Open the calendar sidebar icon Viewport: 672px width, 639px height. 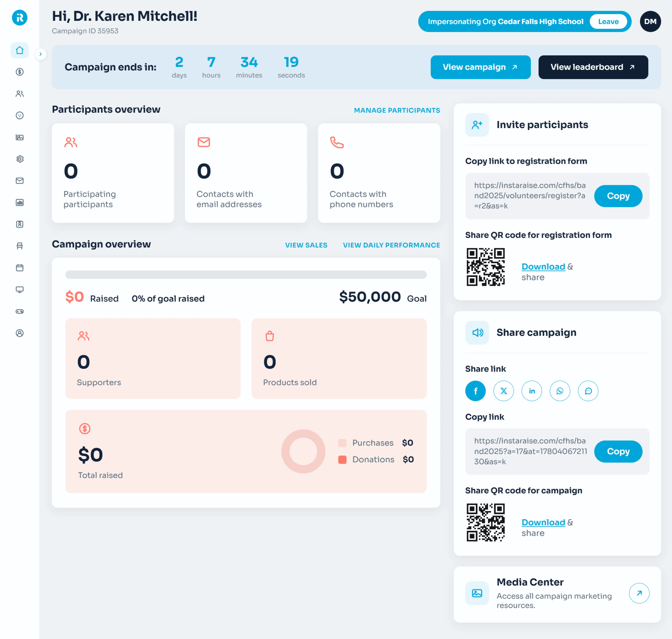click(19, 268)
